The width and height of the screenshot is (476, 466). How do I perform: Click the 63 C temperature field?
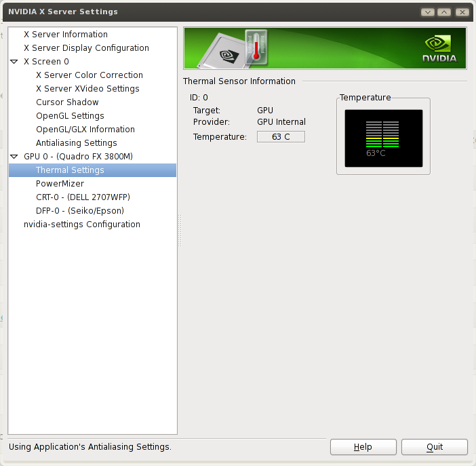[281, 137]
